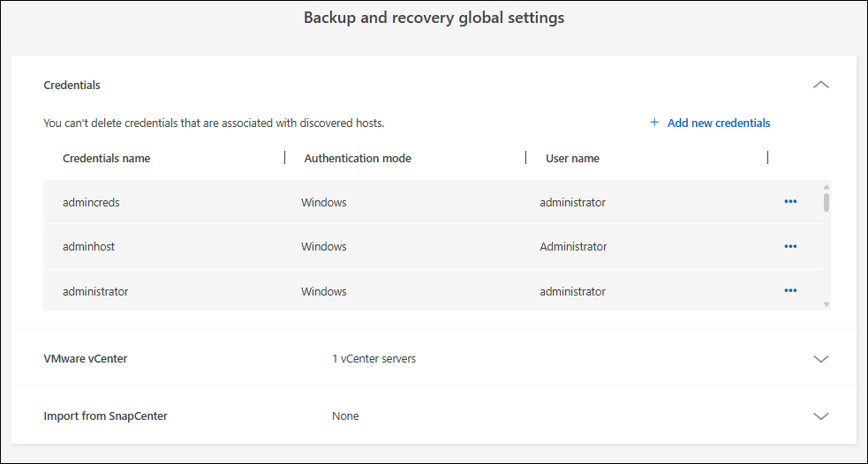Open the administrator credential's three-dot menu
The height and width of the screenshot is (464, 868).
[790, 291]
